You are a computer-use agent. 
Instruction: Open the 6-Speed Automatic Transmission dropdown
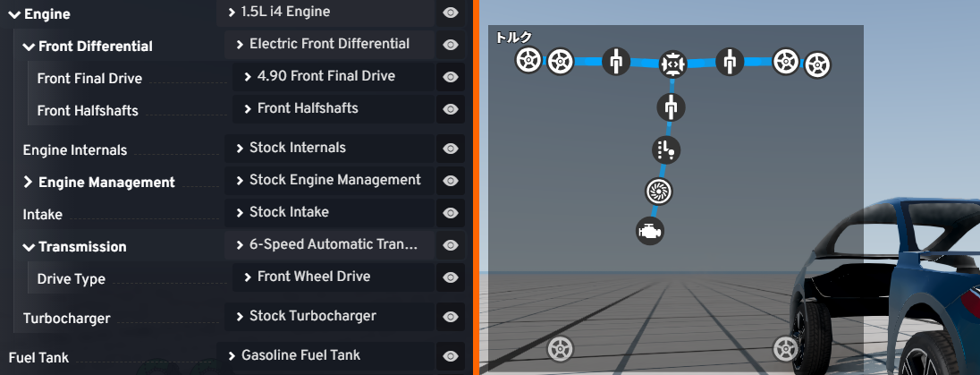[x=329, y=245]
